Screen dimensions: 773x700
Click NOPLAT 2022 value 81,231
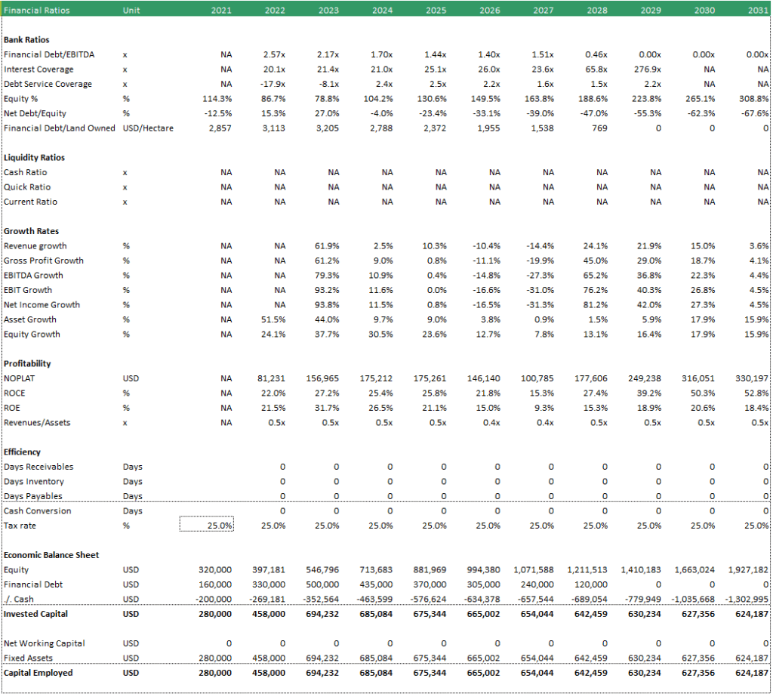pyautogui.click(x=271, y=379)
